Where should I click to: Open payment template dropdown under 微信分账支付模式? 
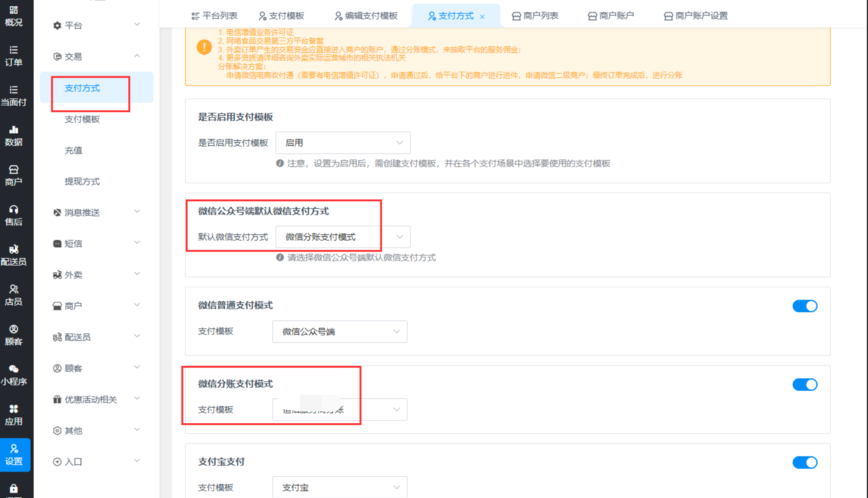[340, 409]
